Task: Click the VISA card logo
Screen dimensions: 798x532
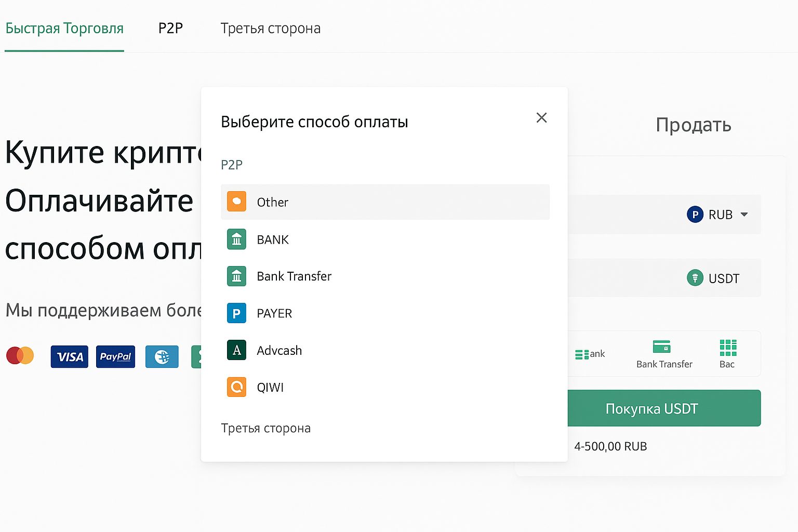Action: click(70, 357)
